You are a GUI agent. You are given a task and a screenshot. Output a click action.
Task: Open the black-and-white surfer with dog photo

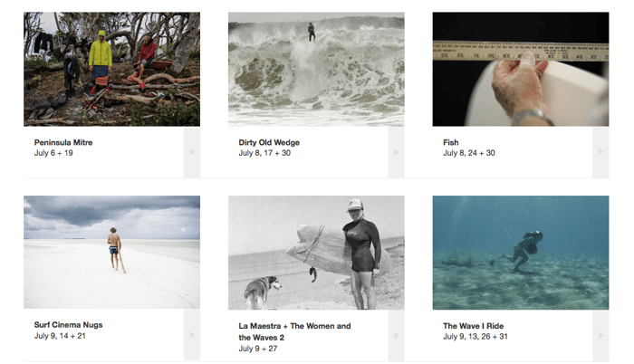[x=316, y=253]
